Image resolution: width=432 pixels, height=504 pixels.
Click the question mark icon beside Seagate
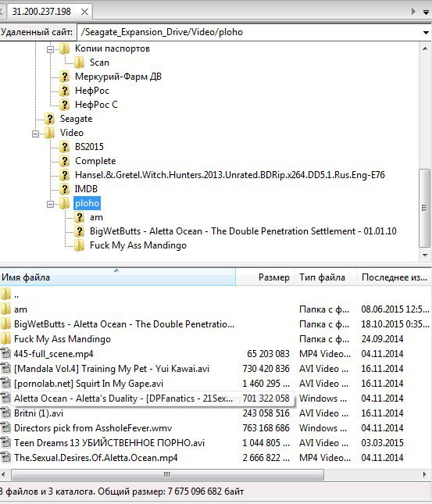pyautogui.click(x=49, y=119)
